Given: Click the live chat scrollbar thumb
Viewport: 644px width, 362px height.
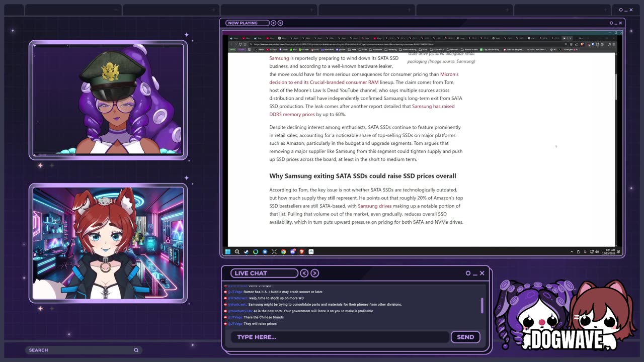Looking at the screenshot, I should 482,305.
